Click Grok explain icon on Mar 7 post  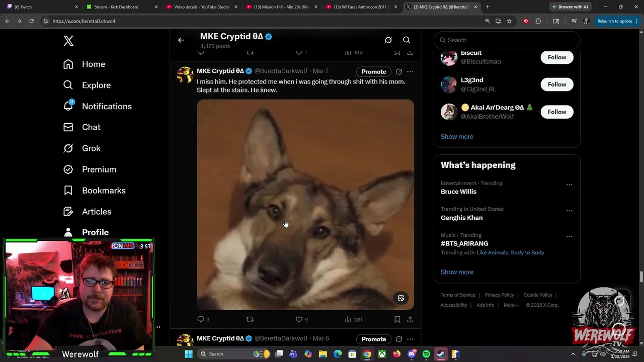point(399,71)
